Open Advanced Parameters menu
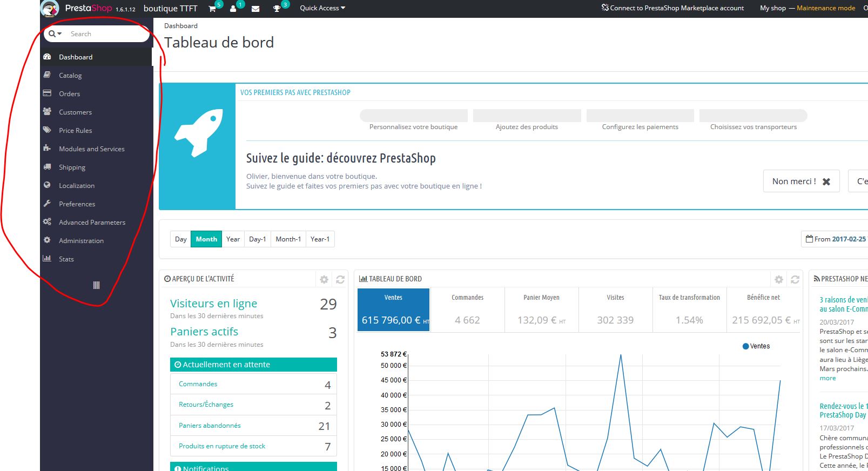 96,222
